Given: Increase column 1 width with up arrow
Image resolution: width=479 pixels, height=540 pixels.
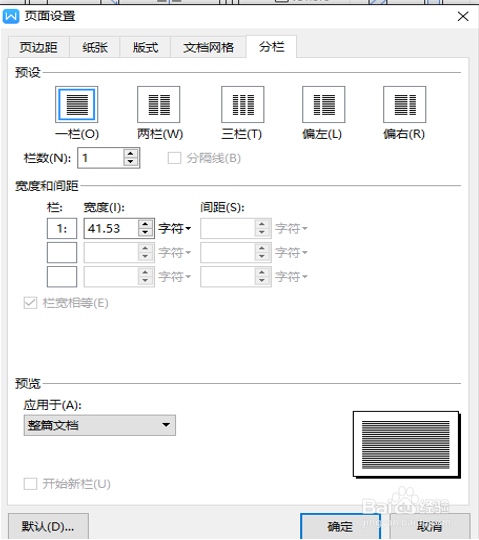Looking at the screenshot, I should click(x=145, y=224).
